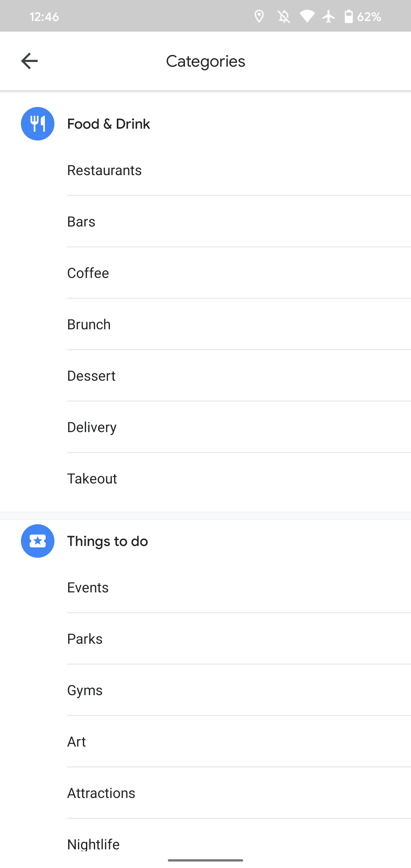Viewport: 411px width, 868px height.
Task: Browse the Events category
Action: 88,587
